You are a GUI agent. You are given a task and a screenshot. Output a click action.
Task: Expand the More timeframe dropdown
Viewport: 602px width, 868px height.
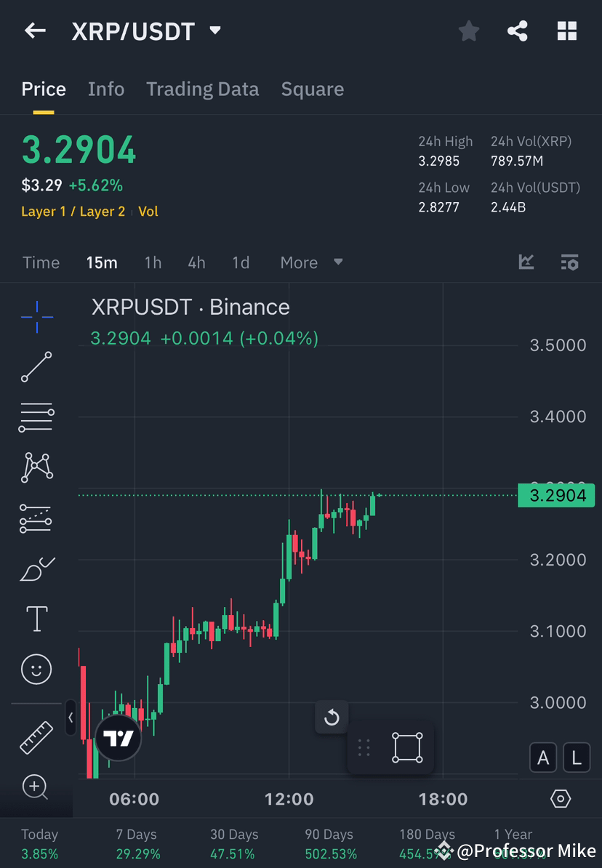[311, 262]
